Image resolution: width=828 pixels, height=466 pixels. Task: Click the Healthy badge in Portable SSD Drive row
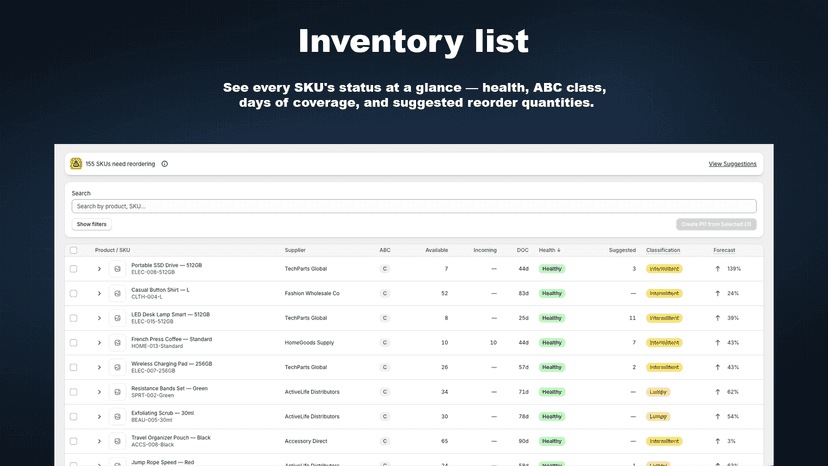tap(552, 269)
